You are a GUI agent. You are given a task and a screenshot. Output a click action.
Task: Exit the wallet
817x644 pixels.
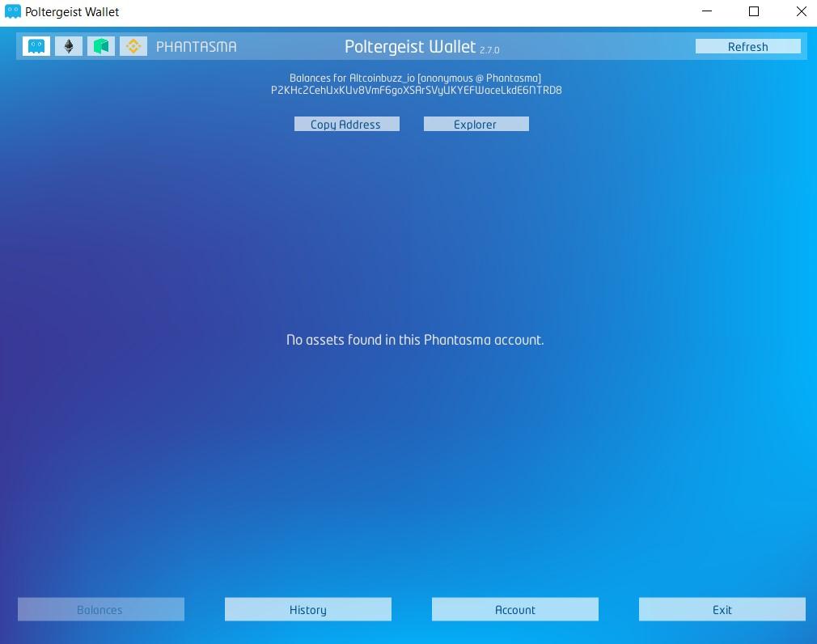722,609
